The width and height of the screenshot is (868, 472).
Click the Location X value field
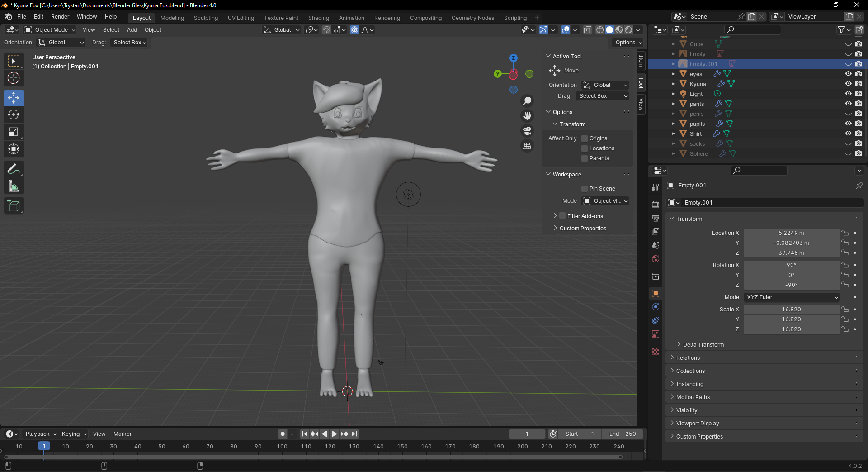tap(791, 233)
